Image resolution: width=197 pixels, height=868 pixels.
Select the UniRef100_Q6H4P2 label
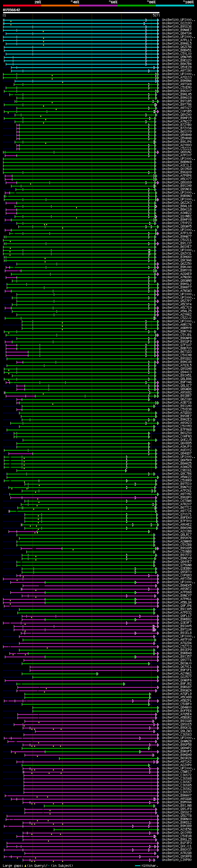click(177, 748)
